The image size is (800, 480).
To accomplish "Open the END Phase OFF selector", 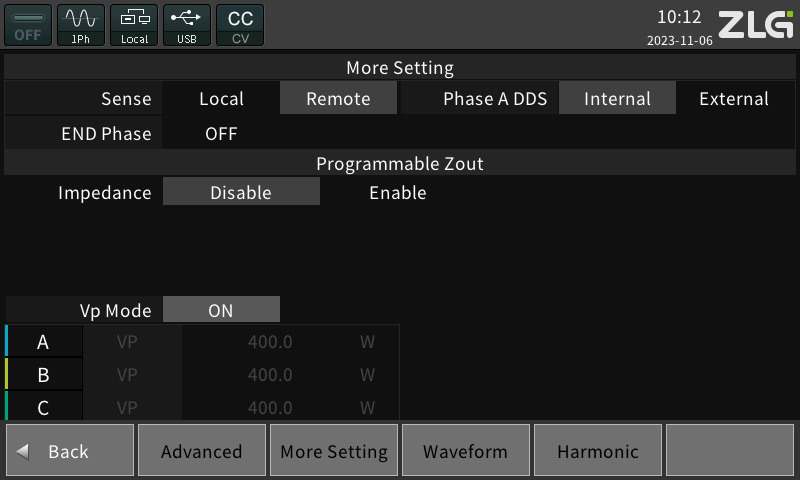I will 221,134.
